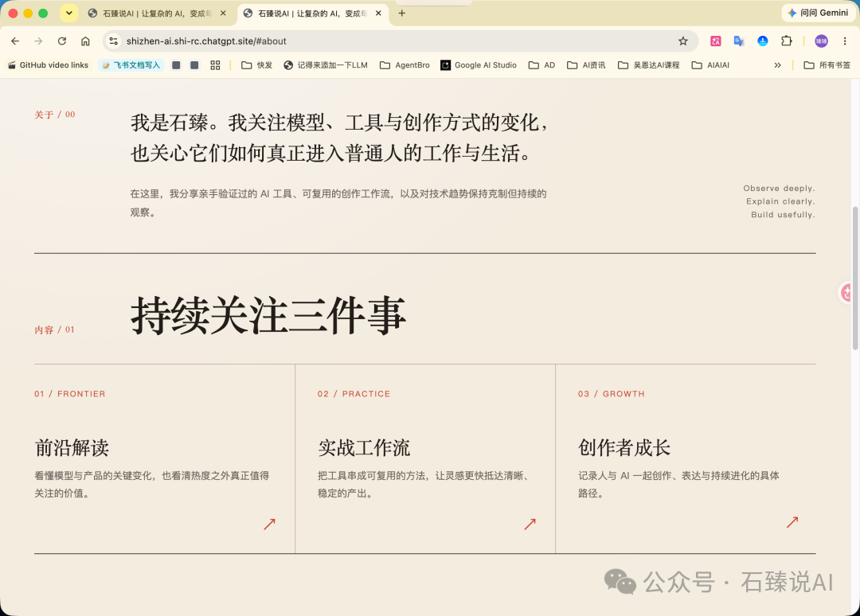Open the 所有书签 folder
This screenshot has width=860, height=616.
(827, 65)
